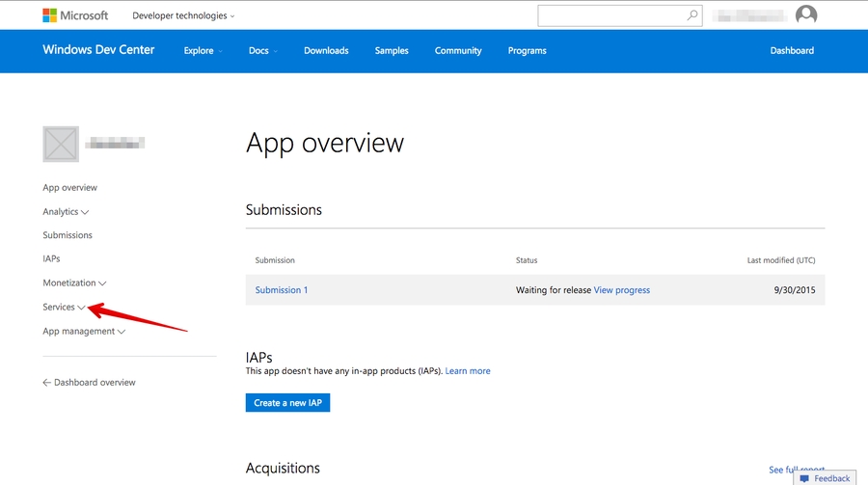Go to Downloads in nav bar
868x485 pixels.
pyautogui.click(x=326, y=51)
